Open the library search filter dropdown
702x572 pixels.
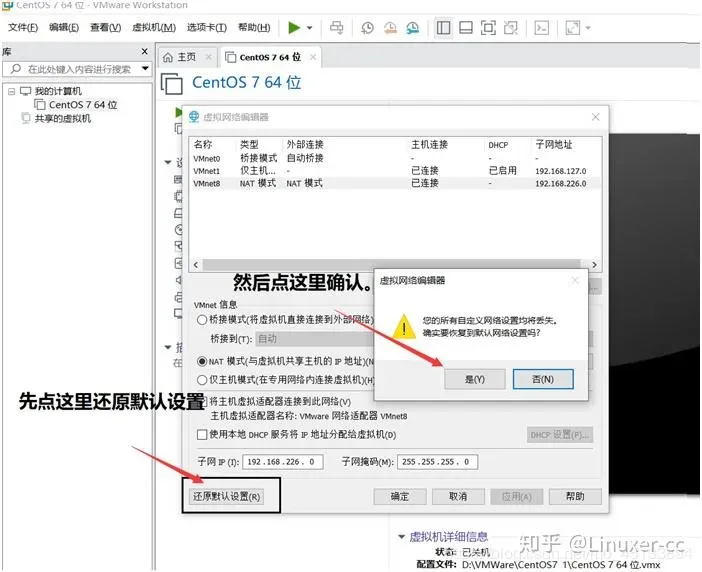tap(146, 69)
